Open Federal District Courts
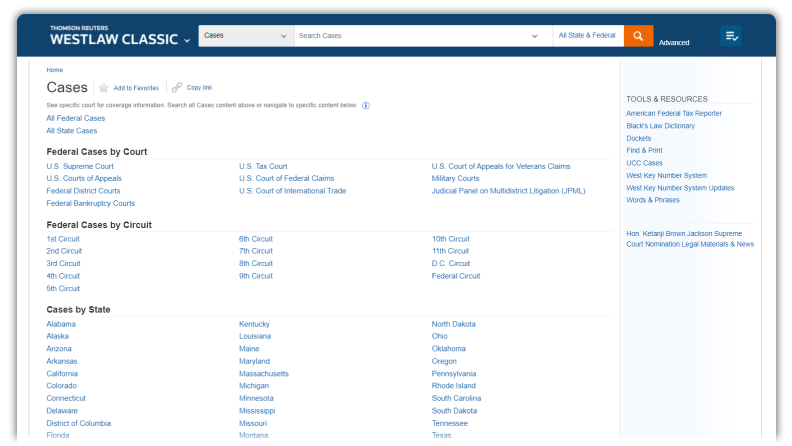The height and width of the screenshot is (446, 792). pos(83,191)
